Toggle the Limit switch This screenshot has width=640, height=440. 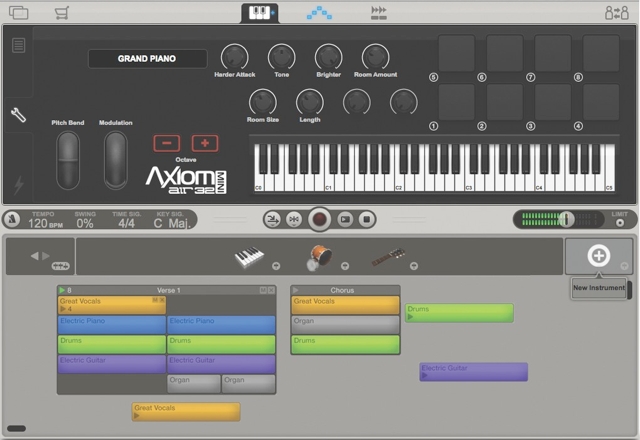619,222
